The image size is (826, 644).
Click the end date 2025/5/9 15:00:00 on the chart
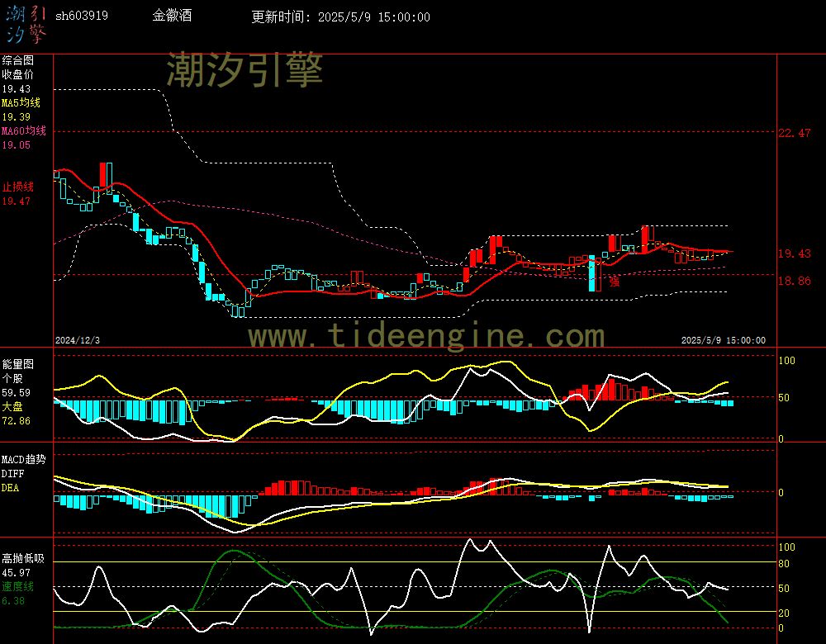[724, 340]
